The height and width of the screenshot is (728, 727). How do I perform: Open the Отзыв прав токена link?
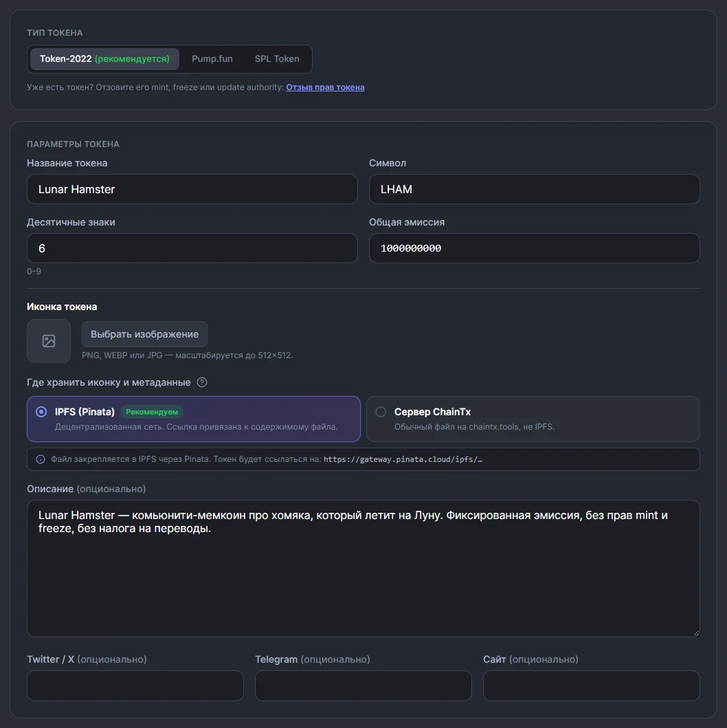click(325, 87)
